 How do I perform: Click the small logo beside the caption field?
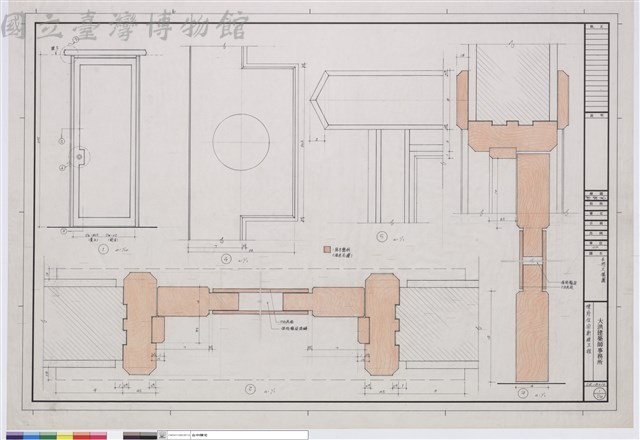coord(162,435)
